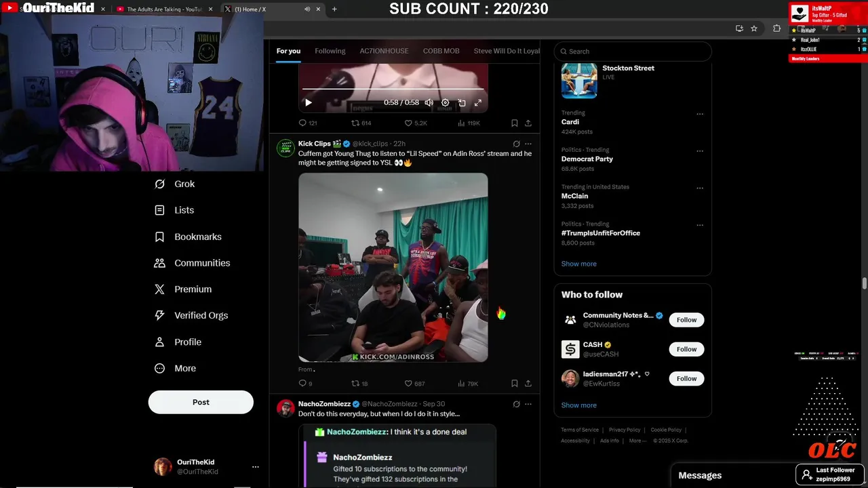Switch to the COBB MOB tab
Viewport: 868px width, 488px height.
(441, 51)
